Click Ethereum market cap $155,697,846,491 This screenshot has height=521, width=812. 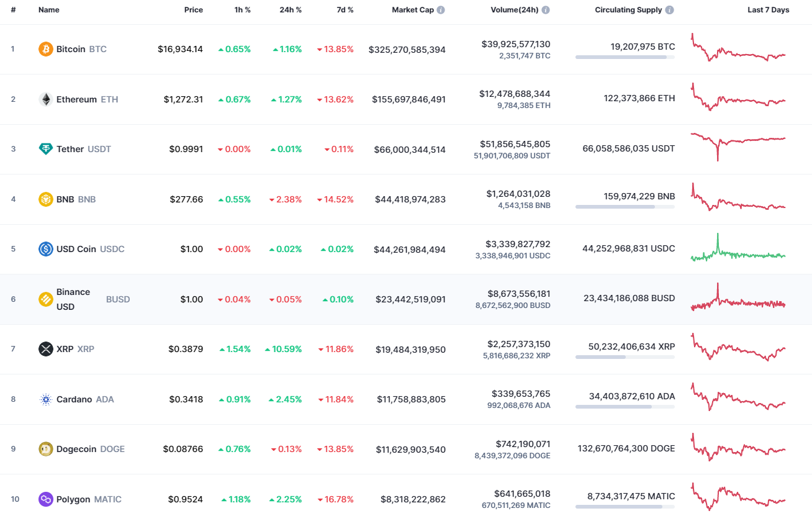pos(409,99)
